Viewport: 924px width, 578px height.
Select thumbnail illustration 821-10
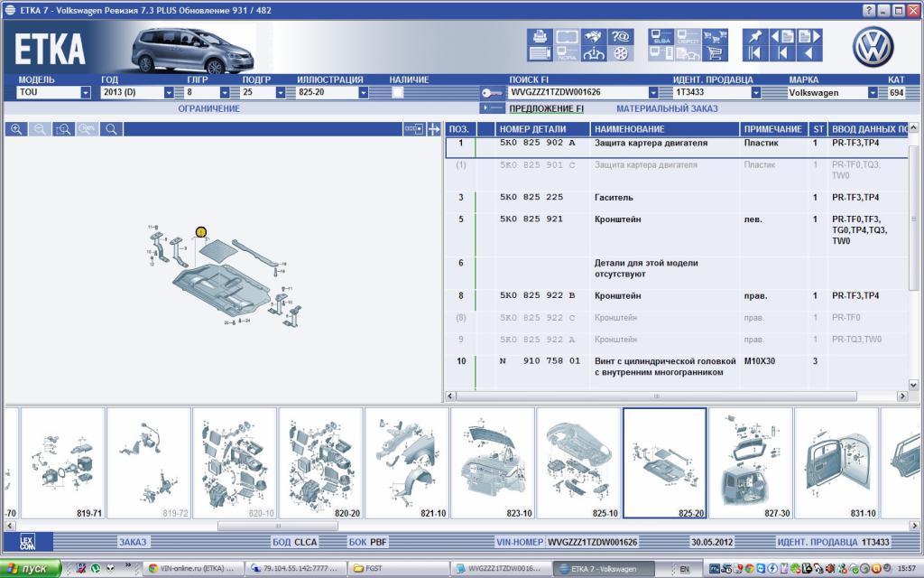click(x=407, y=463)
